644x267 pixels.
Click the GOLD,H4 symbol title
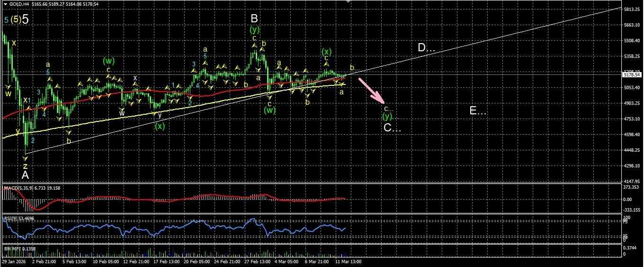[x=18, y=4]
